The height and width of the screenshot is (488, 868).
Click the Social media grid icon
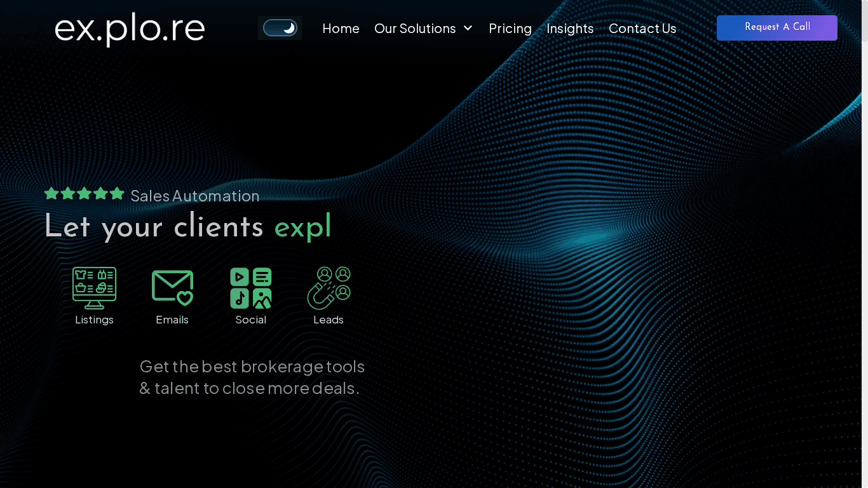[250, 288]
